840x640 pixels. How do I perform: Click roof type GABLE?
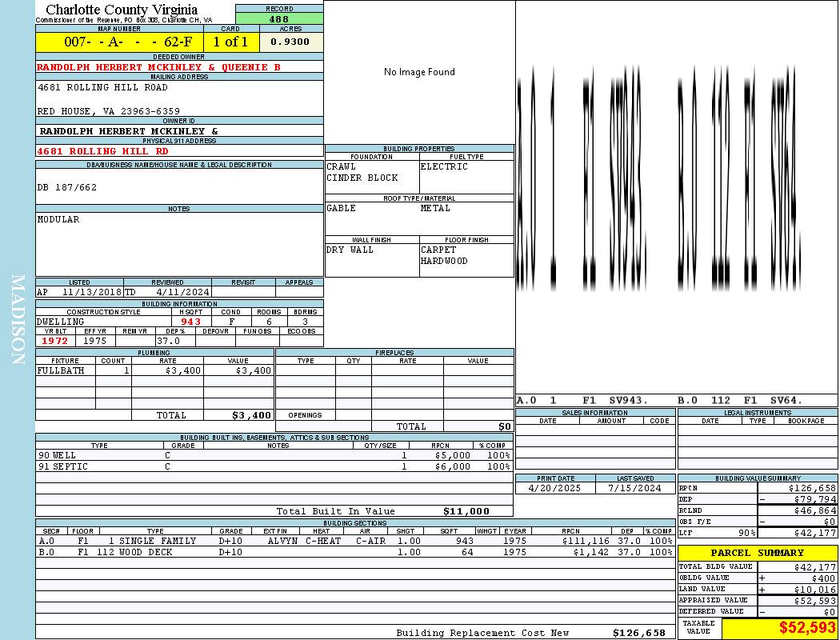click(x=342, y=208)
